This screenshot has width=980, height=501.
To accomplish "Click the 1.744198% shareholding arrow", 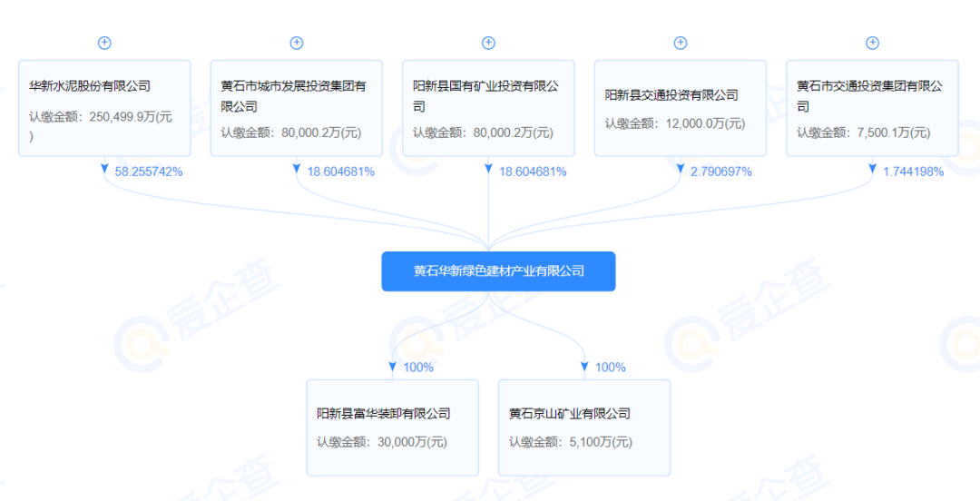I will (872, 171).
